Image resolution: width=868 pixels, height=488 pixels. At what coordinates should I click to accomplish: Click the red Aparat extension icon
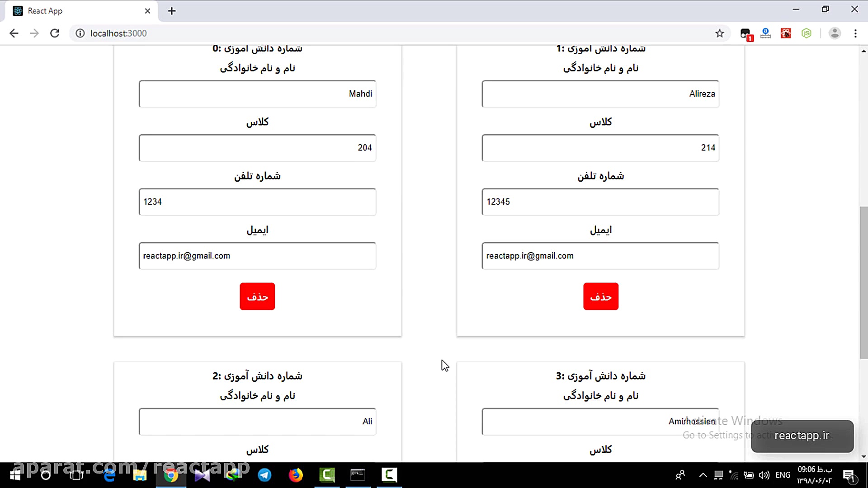(786, 33)
